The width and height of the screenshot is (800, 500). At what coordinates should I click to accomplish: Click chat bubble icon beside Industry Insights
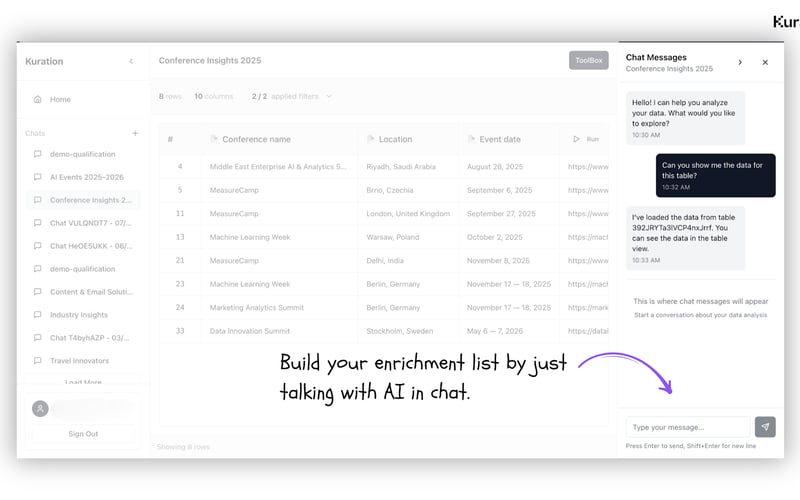(x=37, y=315)
